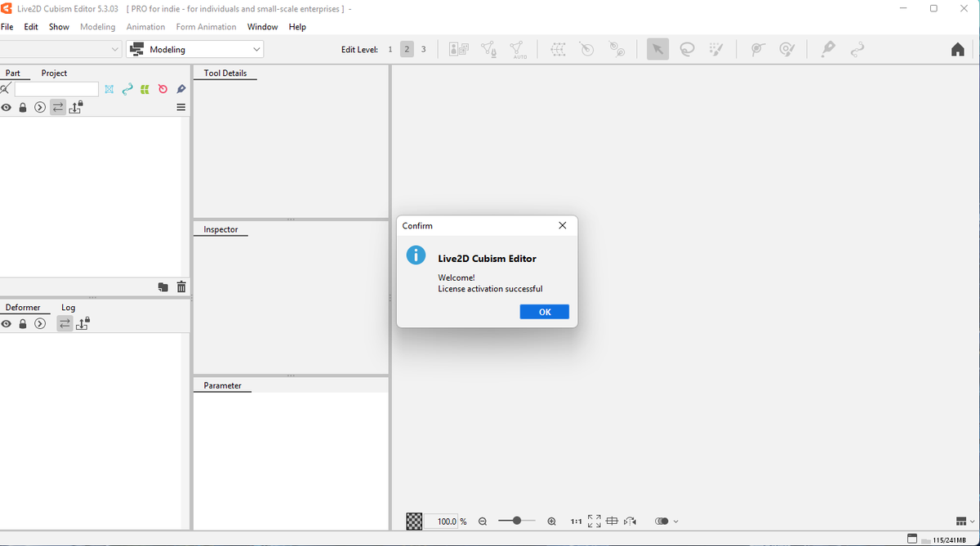
Task: Set Edit Level to 3
Action: coord(423,50)
